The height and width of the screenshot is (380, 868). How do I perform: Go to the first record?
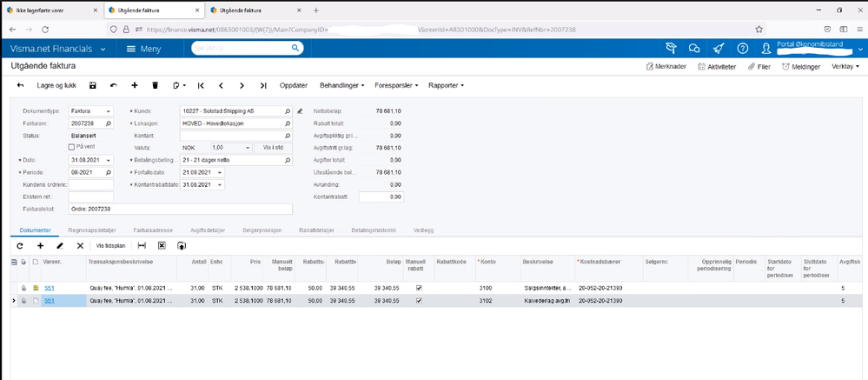pyautogui.click(x=201, y=85)
